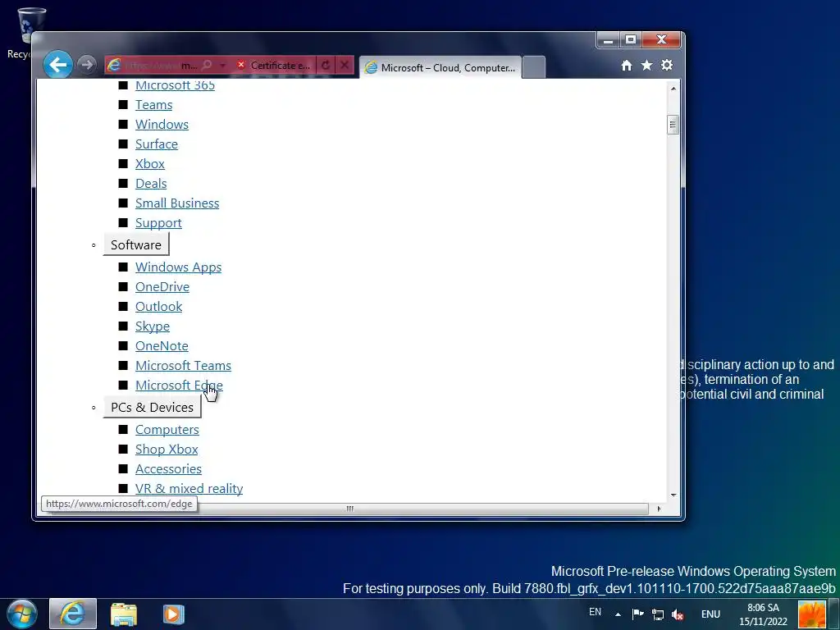This screenshot has width=840, height=630.
Task: Open the Tools gear icon
Action: (666, 66)
